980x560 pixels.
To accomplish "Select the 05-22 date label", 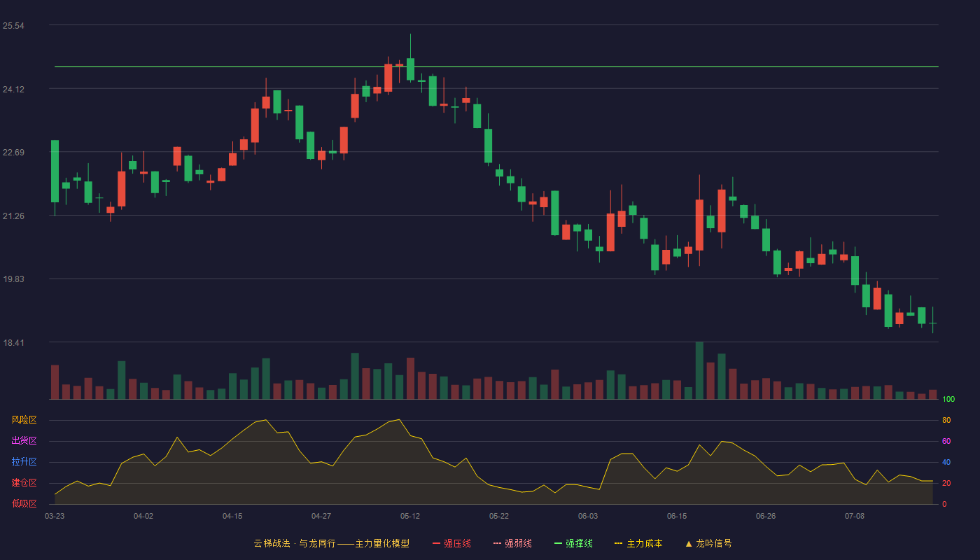I will (499, 516).
